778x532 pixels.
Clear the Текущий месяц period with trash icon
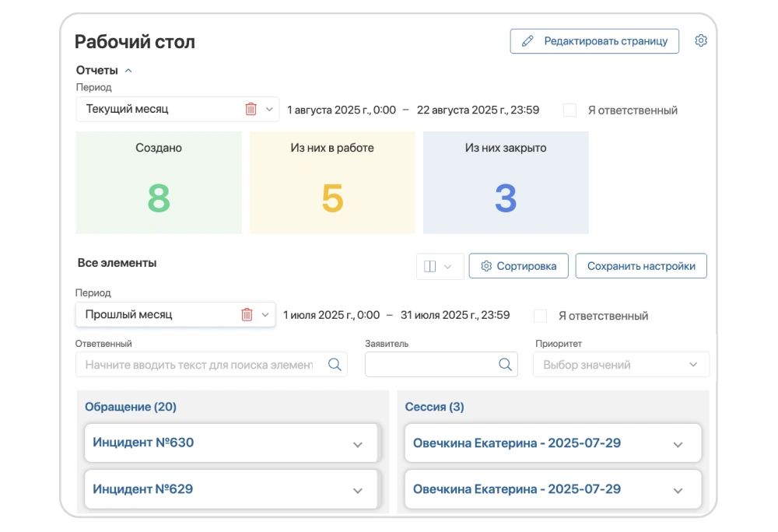tap(251, 109)
